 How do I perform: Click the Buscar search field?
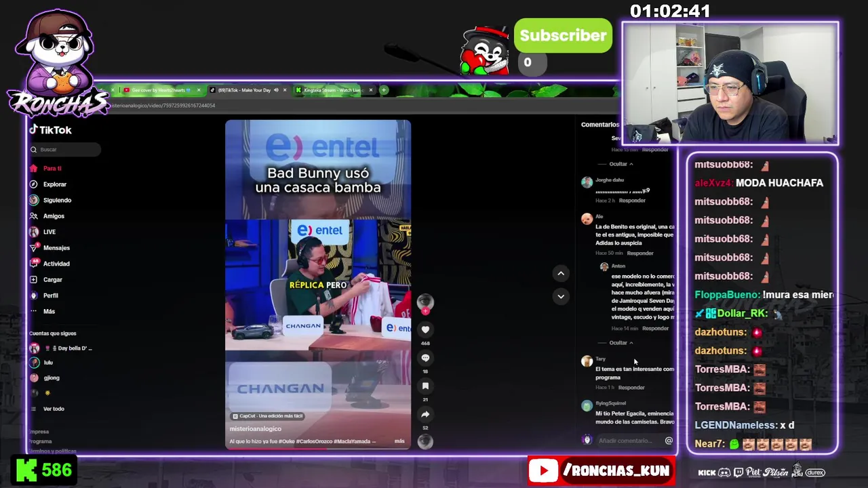[65, 150]
